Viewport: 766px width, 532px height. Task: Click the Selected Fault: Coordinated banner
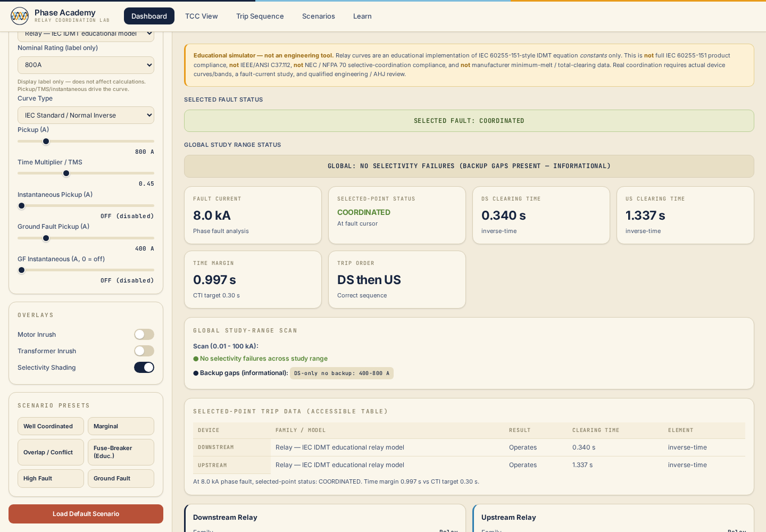(x=469, y=121)
